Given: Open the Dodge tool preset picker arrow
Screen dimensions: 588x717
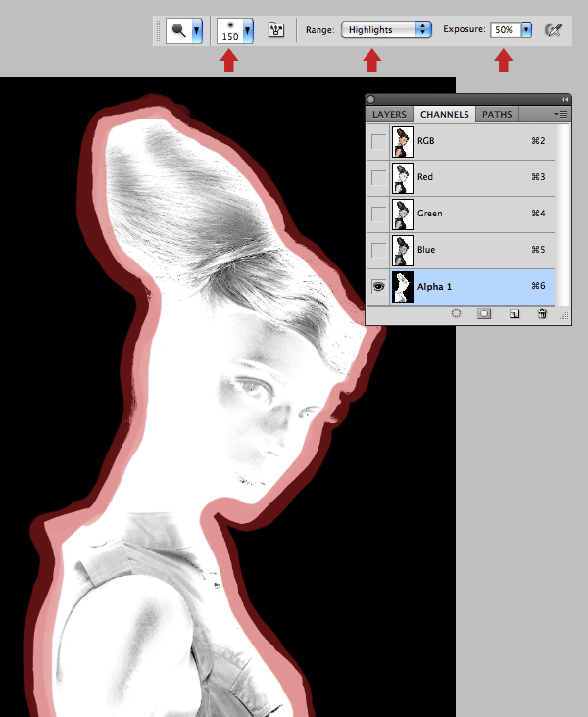Looking at the screenshot, I should [x=197, y=30].
